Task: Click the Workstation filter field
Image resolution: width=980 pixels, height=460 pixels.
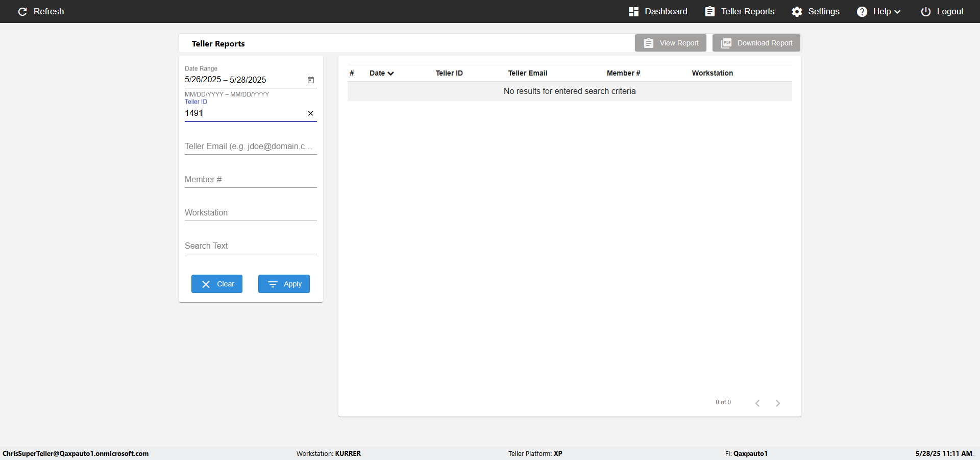Action: [251, 213]
